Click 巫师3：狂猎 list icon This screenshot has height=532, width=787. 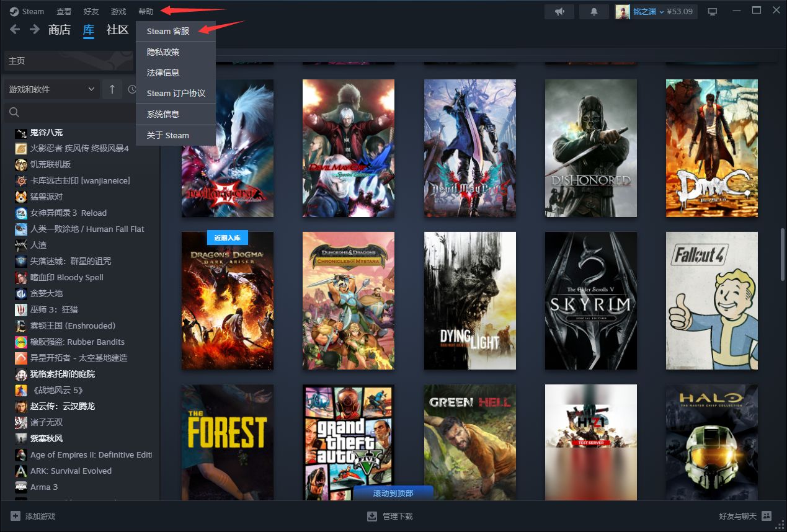pos(20,309)
